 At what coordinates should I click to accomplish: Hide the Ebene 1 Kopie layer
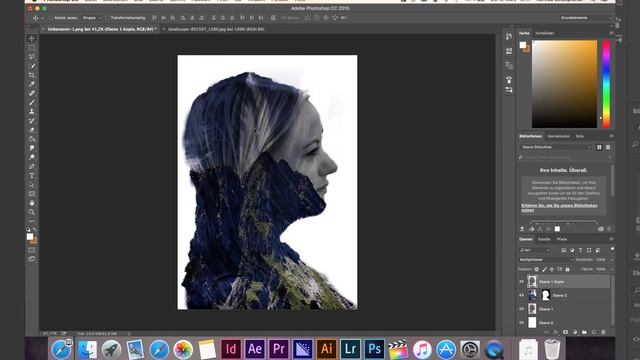[x=522, y=281]
